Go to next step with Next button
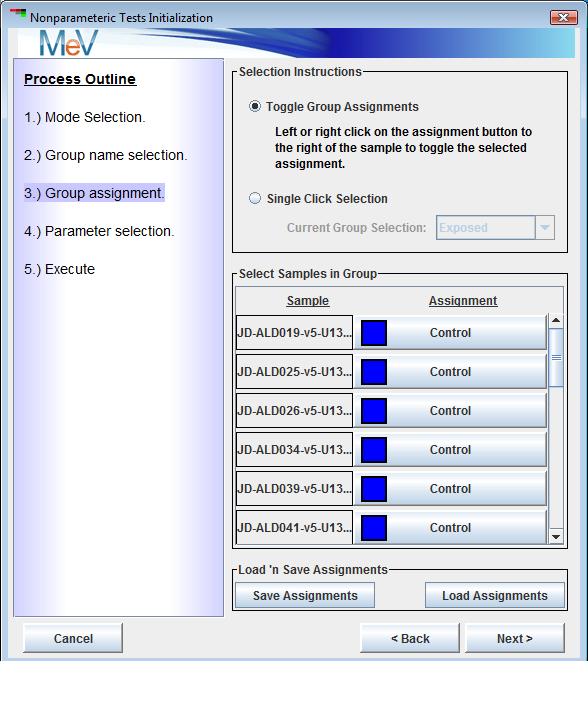 (515, 638)
